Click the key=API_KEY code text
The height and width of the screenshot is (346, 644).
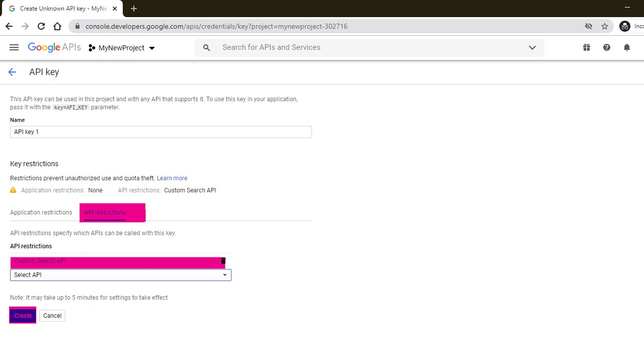pos(71,107)
